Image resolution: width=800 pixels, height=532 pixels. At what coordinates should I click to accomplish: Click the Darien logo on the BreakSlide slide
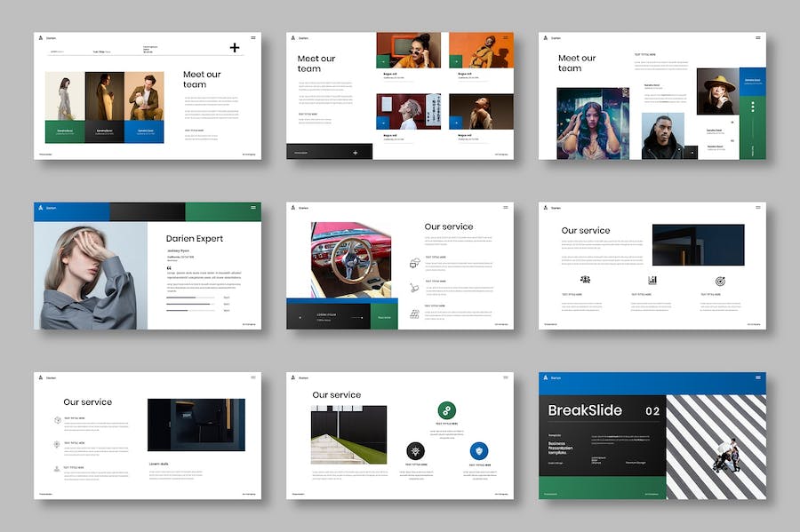coord(545,377)
